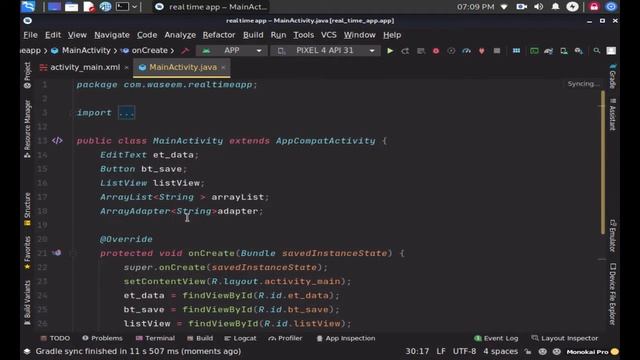Close the activity_main.xml tab

point(127,67)
